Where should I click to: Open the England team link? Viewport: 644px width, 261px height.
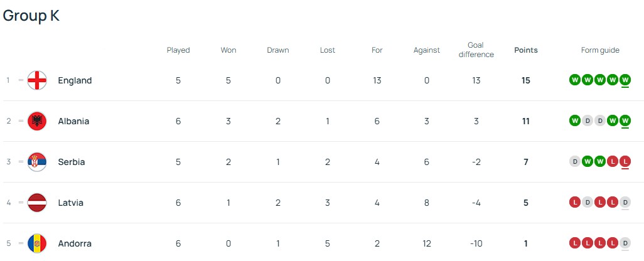[x=75, y=80]
